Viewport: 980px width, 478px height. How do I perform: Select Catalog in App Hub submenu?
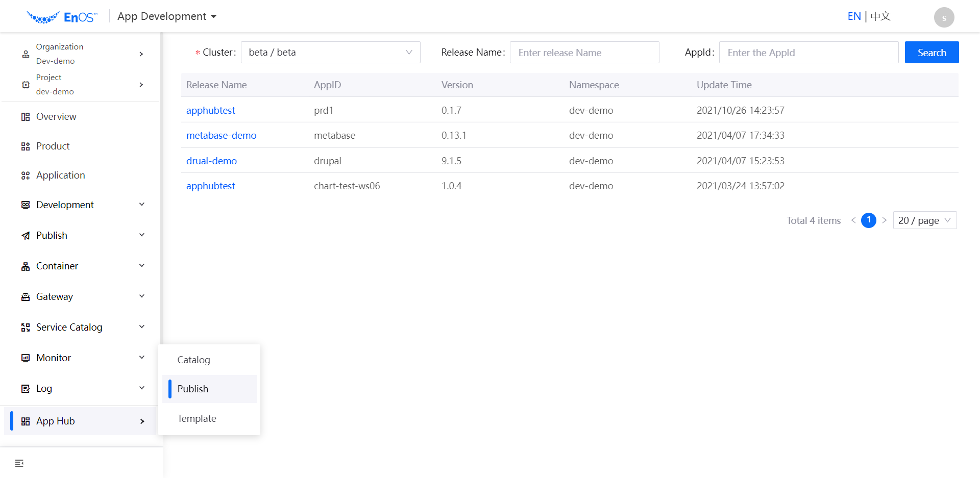(x=194, y=360)
